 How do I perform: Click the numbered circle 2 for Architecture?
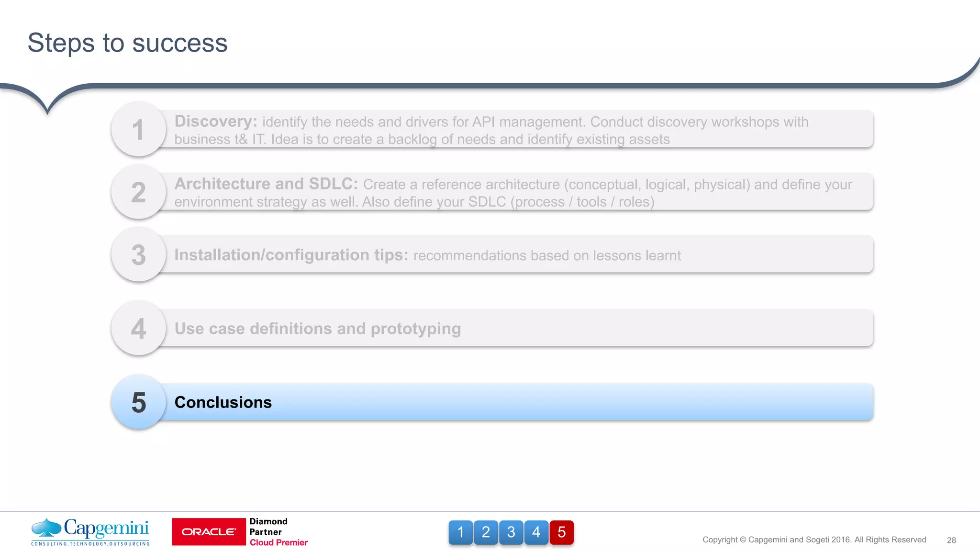(138, 192)
